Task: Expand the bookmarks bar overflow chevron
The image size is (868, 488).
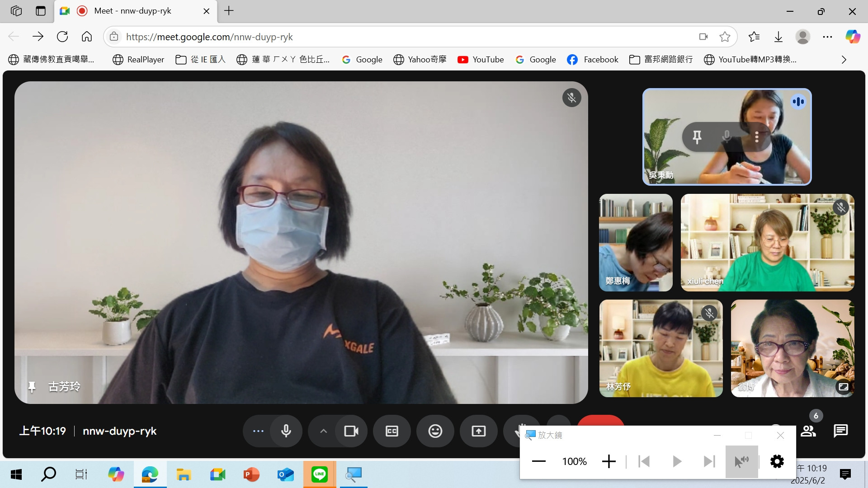Action: 844,60
